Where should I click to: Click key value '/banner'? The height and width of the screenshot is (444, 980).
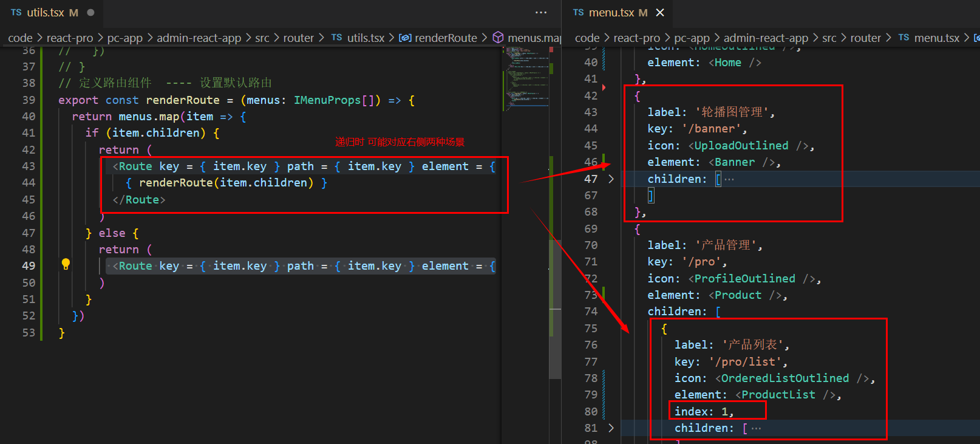click(x=712, y=128)
